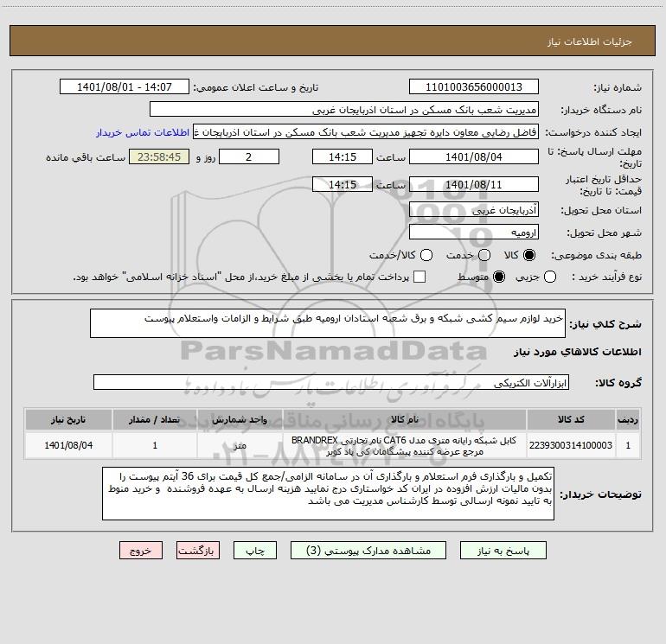Screen dimensions: 666x644
Task: Click the جزئیات اطلاعات نیاز page title
Action: coord(590,41)
